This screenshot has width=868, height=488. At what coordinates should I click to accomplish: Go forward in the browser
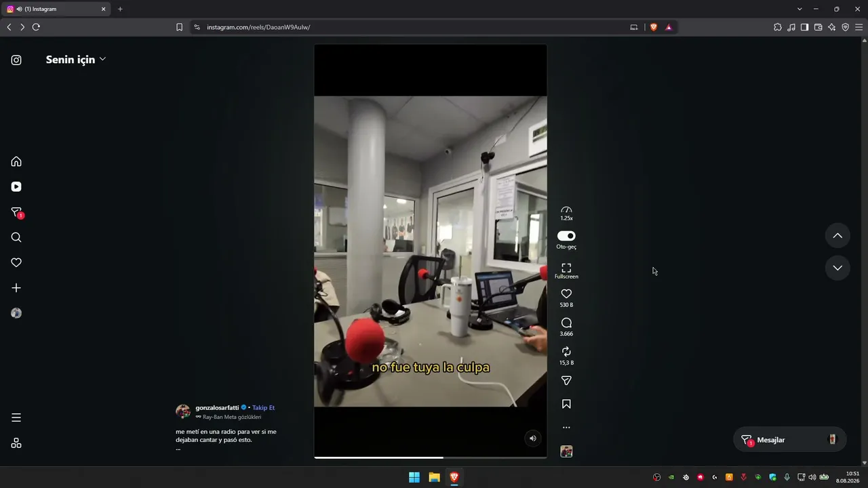(22, 27)
